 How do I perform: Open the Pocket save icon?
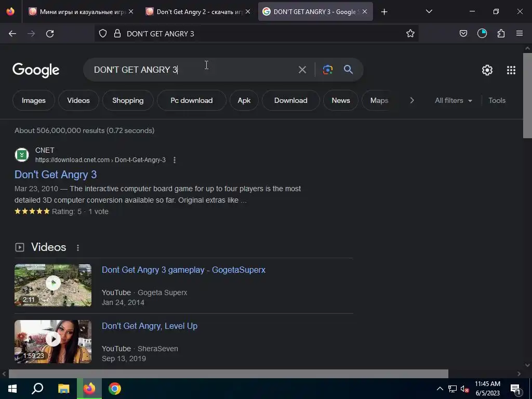point(463,34)
